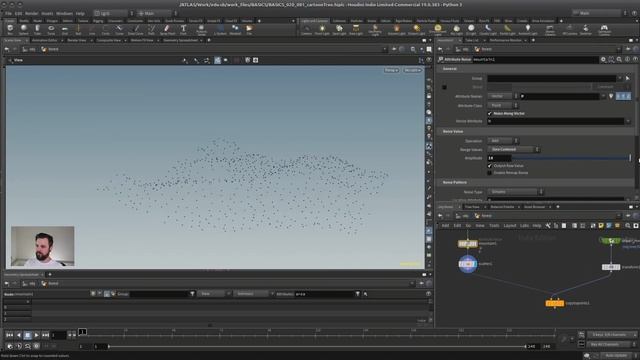Viewport: 640px width, 360px height.
Task: Toggle the Enable Remap Ramp checkbox
Action: pyautogui.click(x=490, y=173)
